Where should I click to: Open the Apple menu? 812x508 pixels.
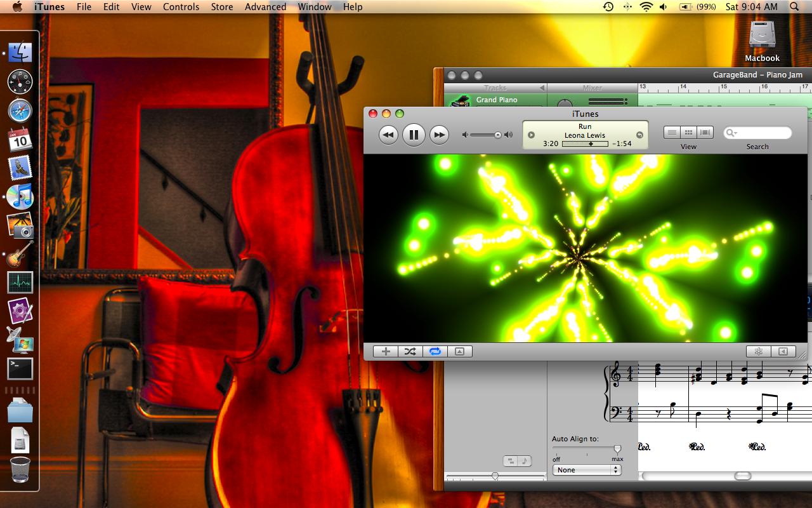tap(17, 7)
